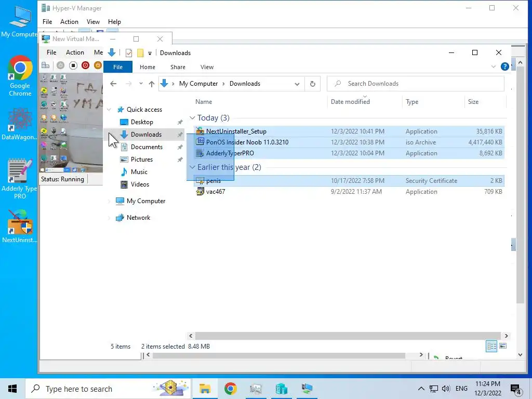Open the VM connection taskbar icon
The image size is (532, 399).
(307, 389)
